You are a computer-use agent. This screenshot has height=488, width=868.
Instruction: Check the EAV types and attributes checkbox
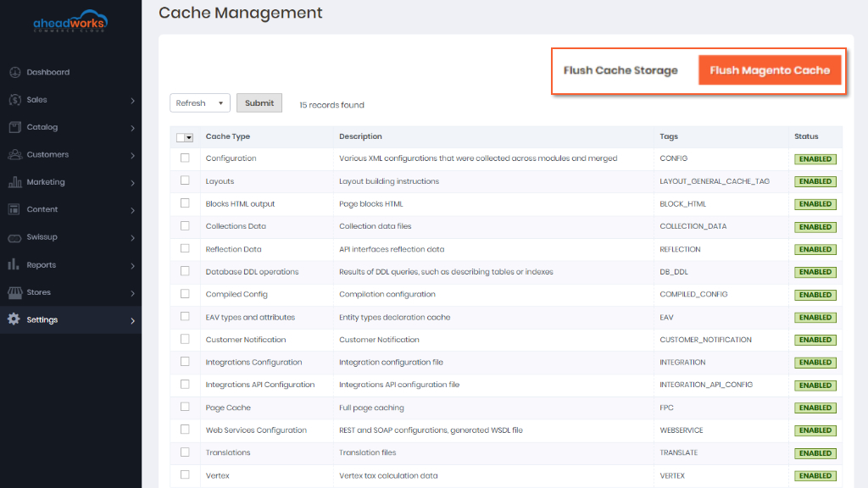point(185,317)
